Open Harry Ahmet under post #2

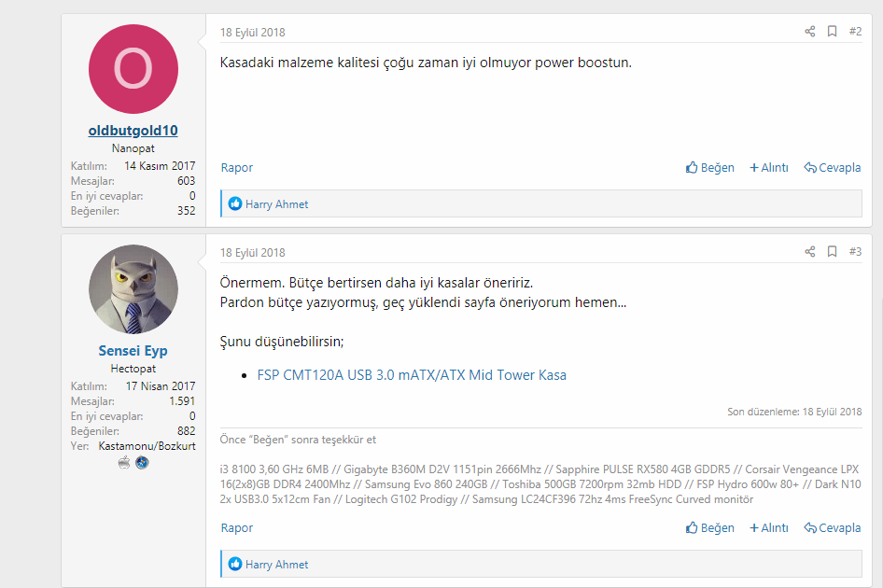point(276,204)
